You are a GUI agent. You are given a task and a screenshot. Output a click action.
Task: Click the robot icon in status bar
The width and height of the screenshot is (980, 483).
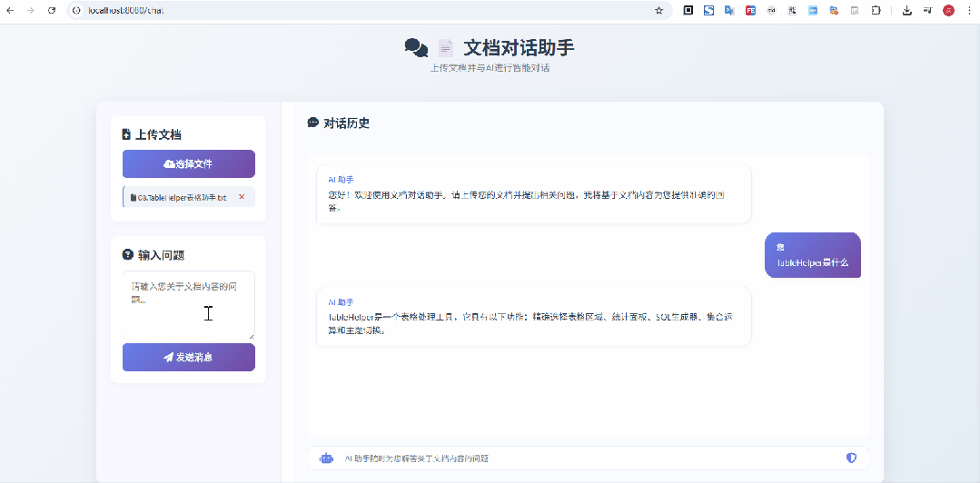326,458
